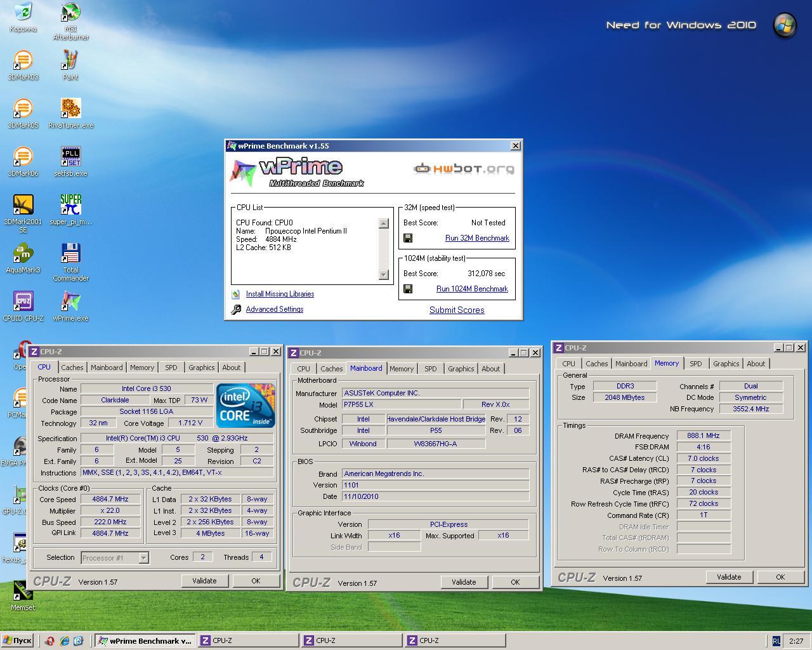
Task: Open the Start (Пуск) menu button
Action: coord(18,641)
